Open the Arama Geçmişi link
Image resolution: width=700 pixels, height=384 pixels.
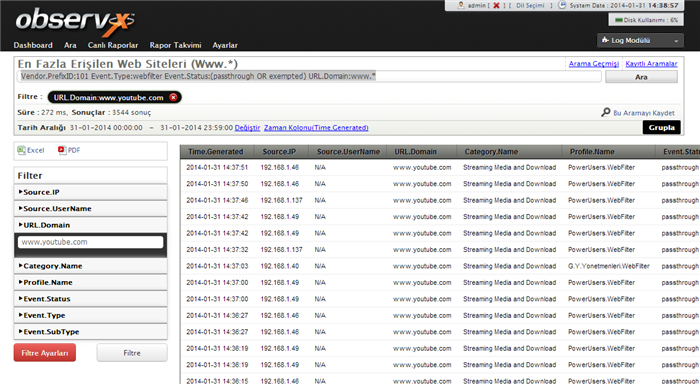tap(594, 64)
